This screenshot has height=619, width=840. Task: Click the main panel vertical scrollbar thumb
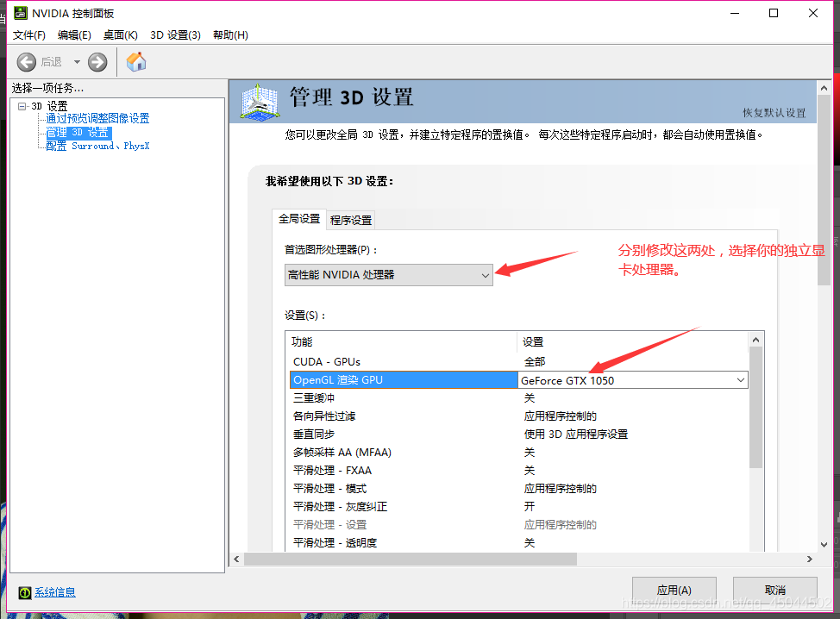point(824,190)
